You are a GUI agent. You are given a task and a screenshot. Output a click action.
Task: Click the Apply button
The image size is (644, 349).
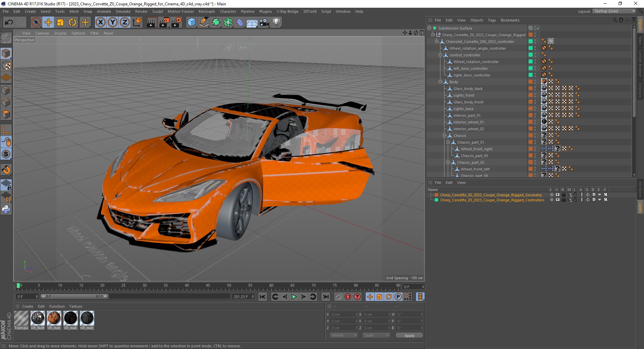409,336
